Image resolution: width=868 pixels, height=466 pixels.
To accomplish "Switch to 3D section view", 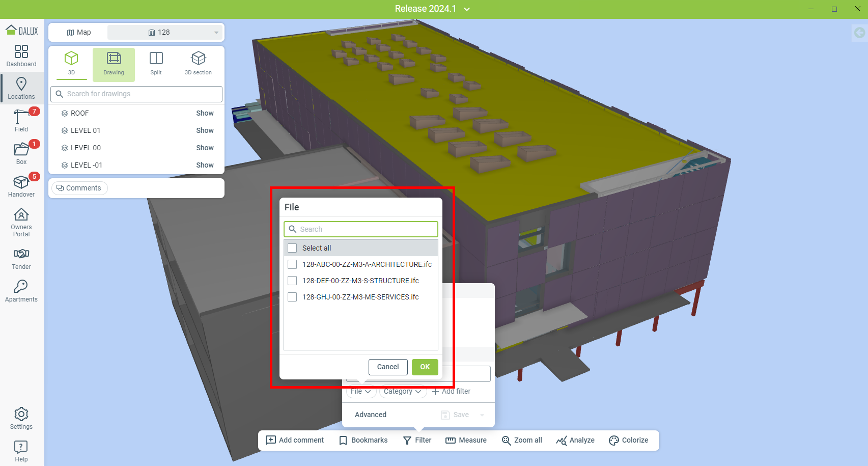I will coord(198,64).
